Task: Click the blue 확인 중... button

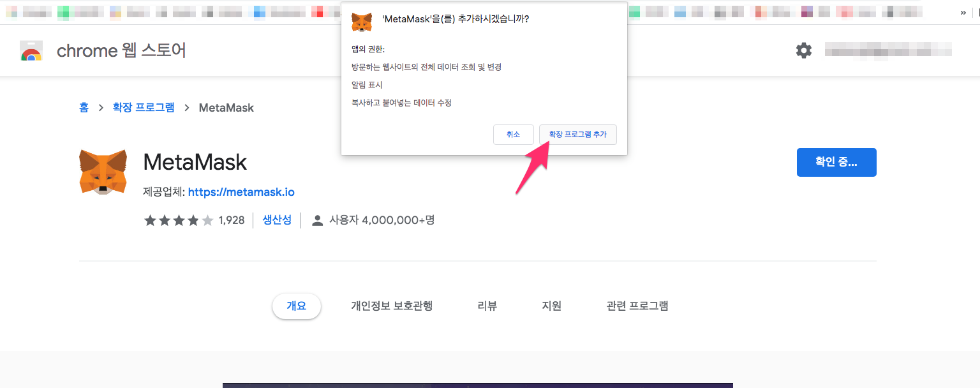Action: tap(836, 162)
